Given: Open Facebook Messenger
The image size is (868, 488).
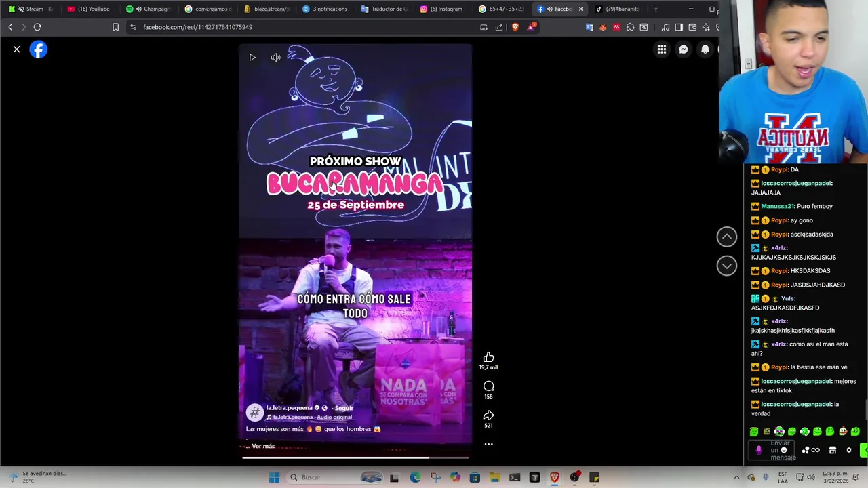Looking at the screenshot, I should coord(684,49).
